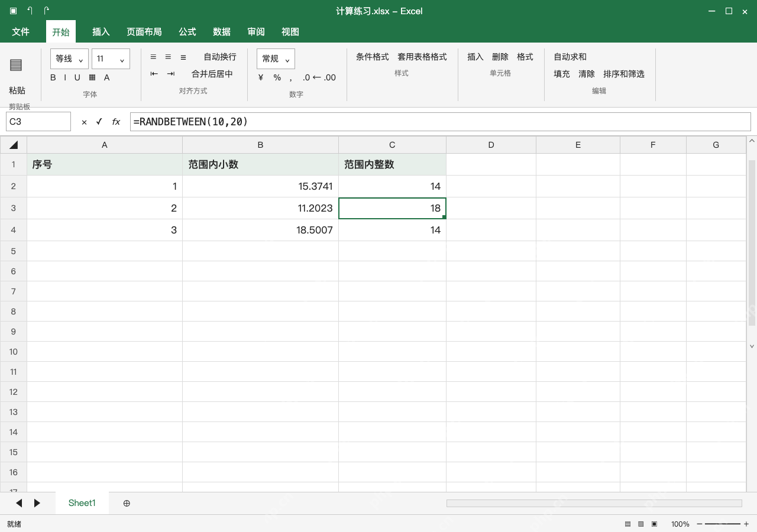The width and height of the screenshot is (757, 532).
Task: Apply currency ¥ number format
Action: pos(261,77)
